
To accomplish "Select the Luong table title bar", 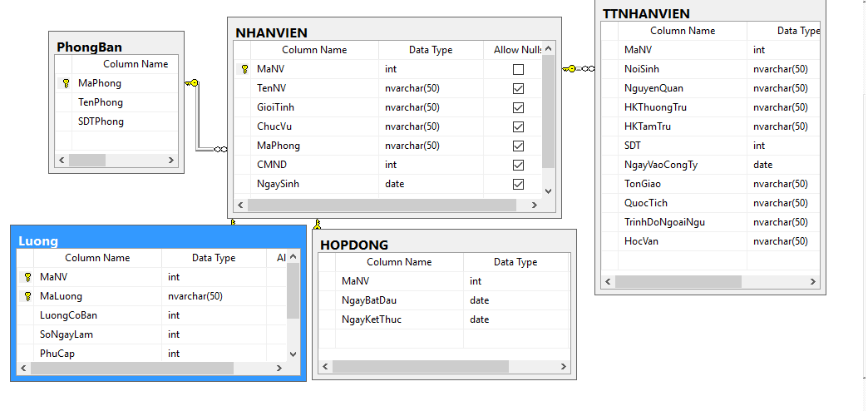I will point(158,240).
